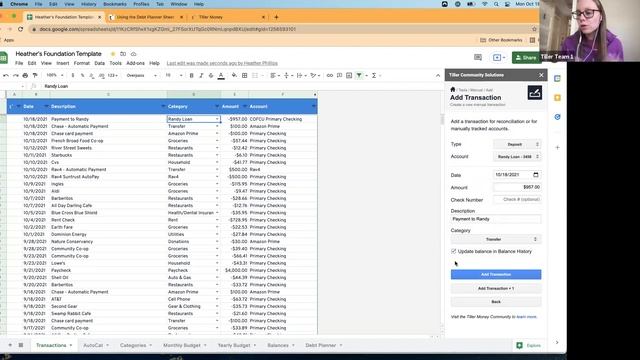Open the date picker calendar icon
The image size is (640, 360).
[x=536, y=175]
